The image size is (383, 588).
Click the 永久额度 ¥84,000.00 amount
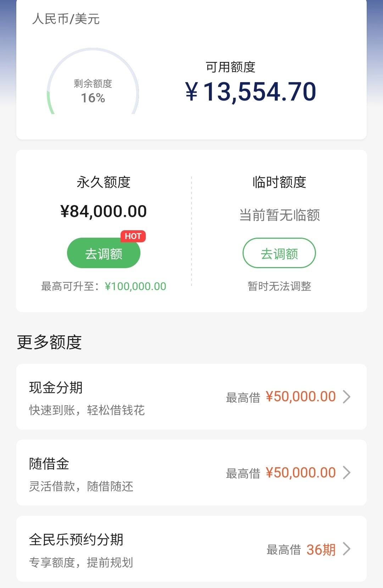tap(104, 211)
